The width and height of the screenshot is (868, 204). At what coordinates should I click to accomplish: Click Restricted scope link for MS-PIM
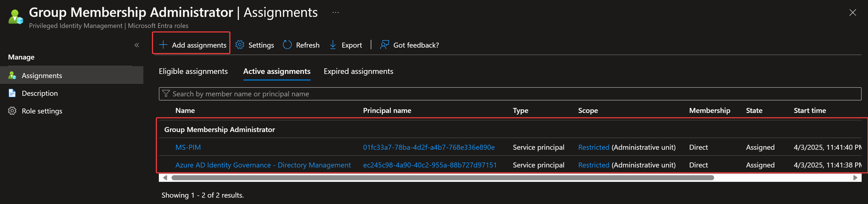[593, 147]
